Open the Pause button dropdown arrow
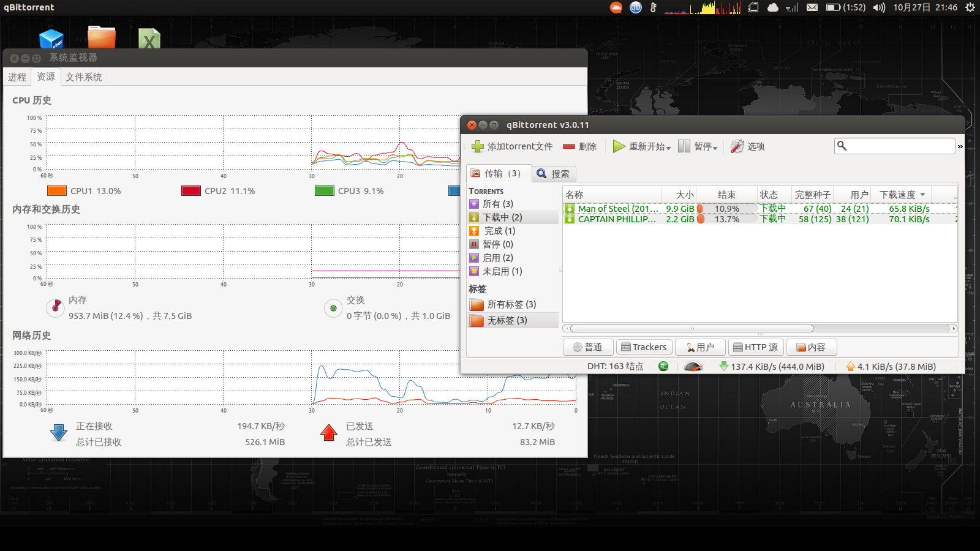The width and height of the screenshot is (980, 551). point(715,148)
